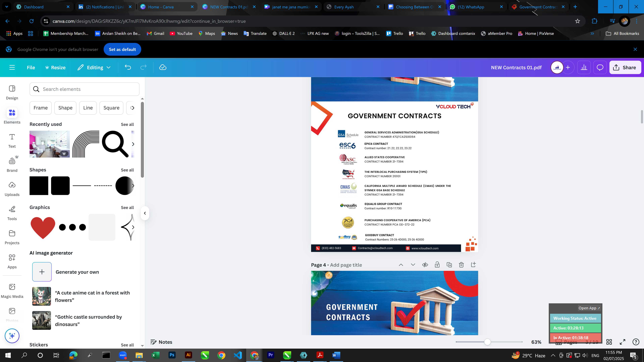
Task: Adjust the zoom slider handle
Action: (487, 342)
